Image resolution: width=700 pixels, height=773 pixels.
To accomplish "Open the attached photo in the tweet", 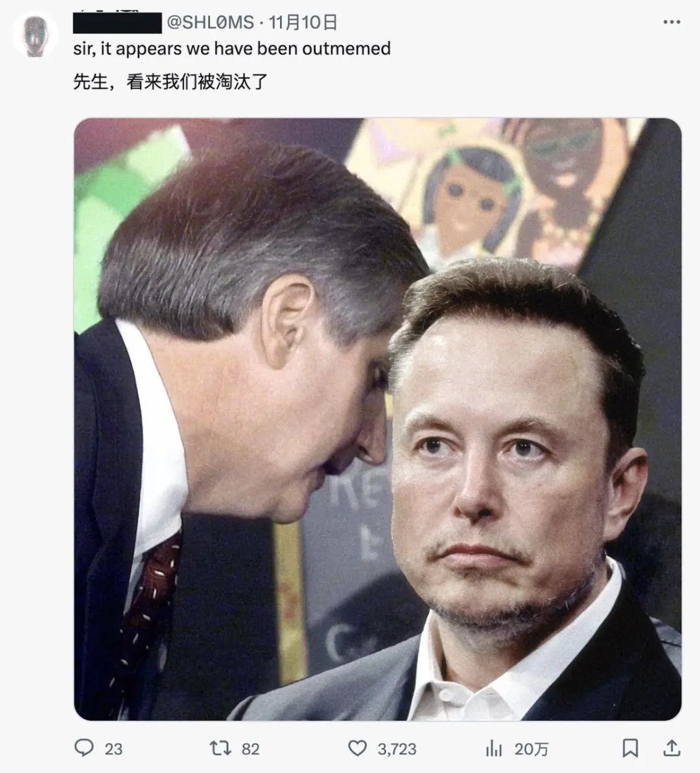I will 378,419.
